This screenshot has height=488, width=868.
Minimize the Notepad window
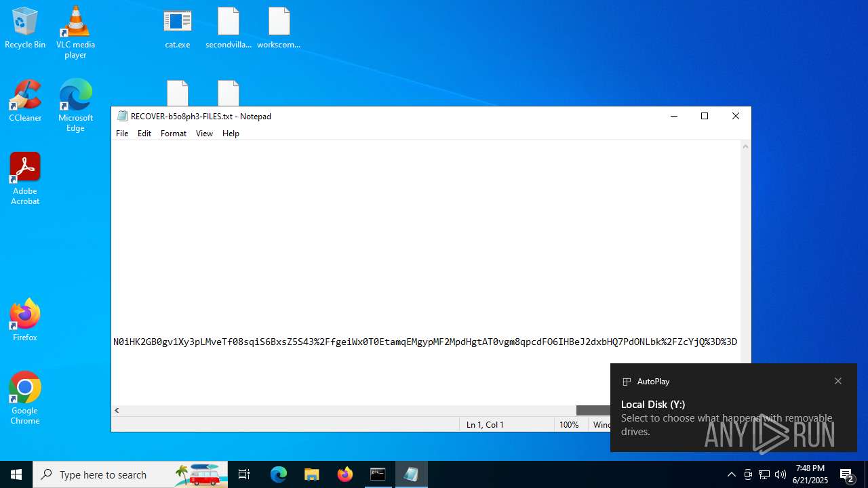(x=673, y=116)
